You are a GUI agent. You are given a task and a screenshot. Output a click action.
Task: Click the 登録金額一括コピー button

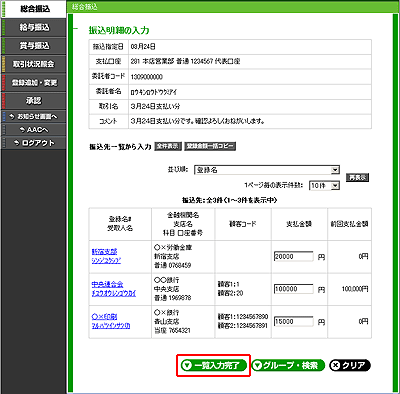(x=210, y=146)
